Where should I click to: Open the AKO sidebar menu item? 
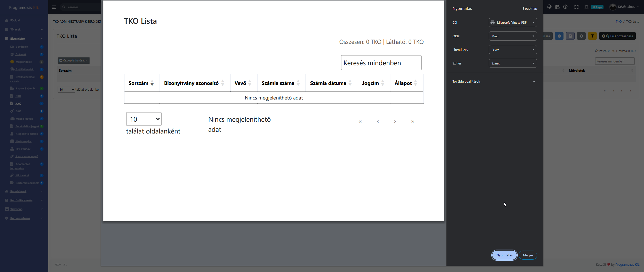point(18,104)
